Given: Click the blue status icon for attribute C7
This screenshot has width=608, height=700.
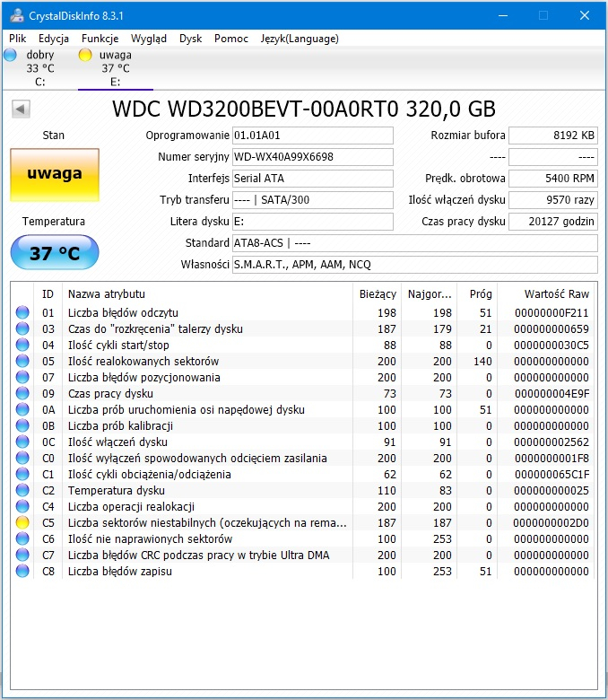Looking at the screenshot, I should (22, 555).
